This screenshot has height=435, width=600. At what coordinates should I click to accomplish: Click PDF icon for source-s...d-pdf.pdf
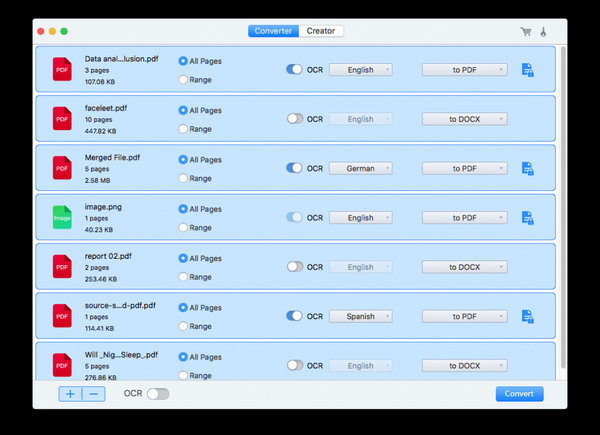pyautogui.click(x=62, y=316)
